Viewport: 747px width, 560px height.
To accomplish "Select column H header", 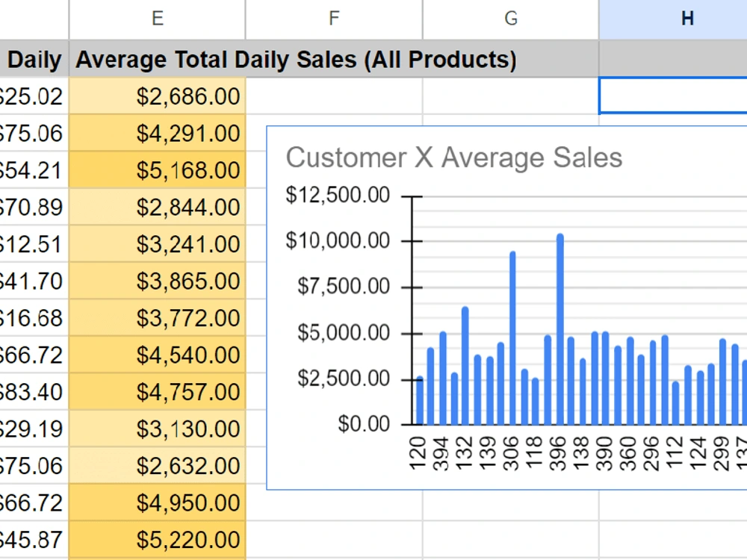I will click(x=673, y=19).
